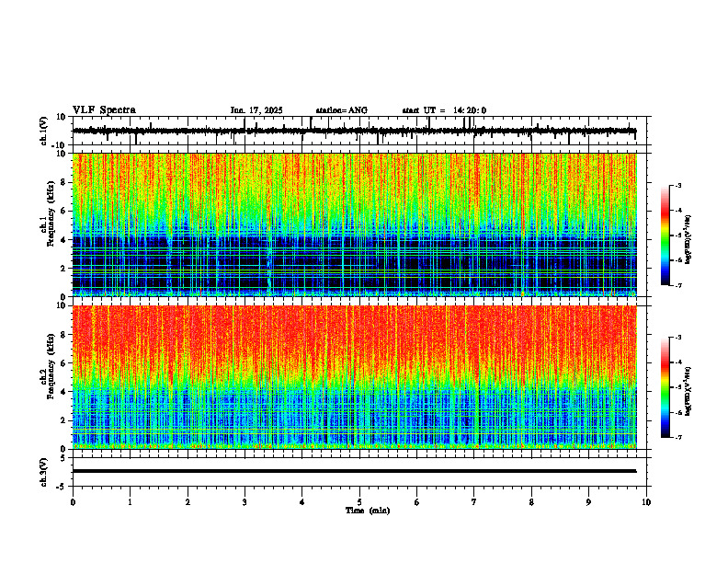
Task: Click the ch.2 spectrogram color bar
Action: [665, 387]
